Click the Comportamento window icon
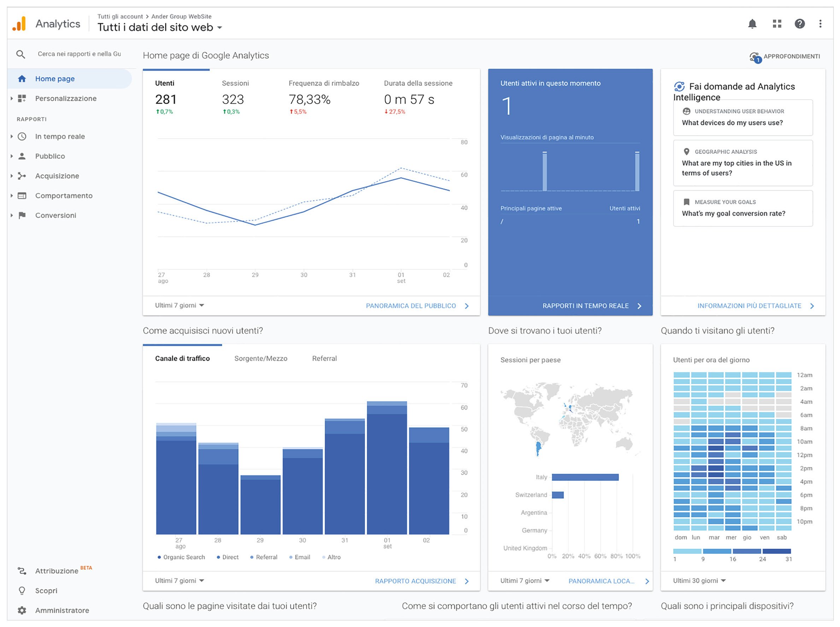Screen dimensions: 840x627 (22, 196)
